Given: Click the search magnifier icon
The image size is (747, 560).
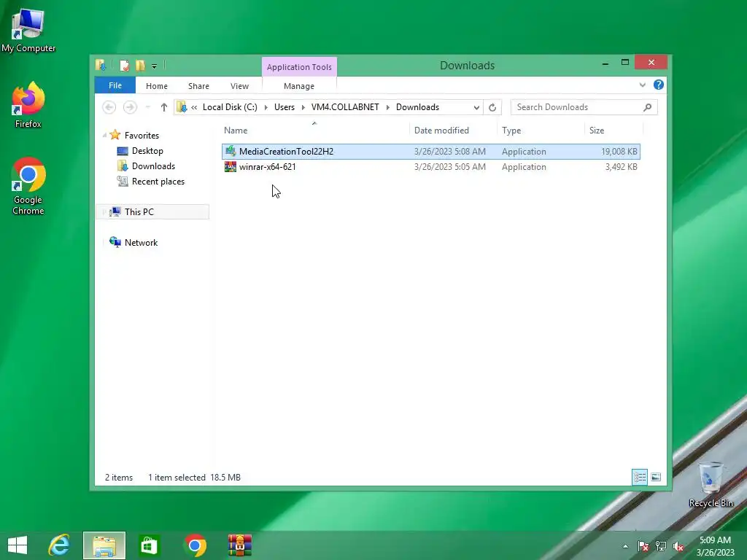Looking at the screenshot, I should click(x=648, y=107).
